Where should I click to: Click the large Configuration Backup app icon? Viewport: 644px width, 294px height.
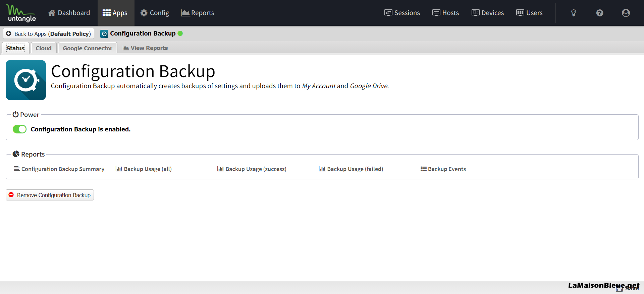pos(26,80)
